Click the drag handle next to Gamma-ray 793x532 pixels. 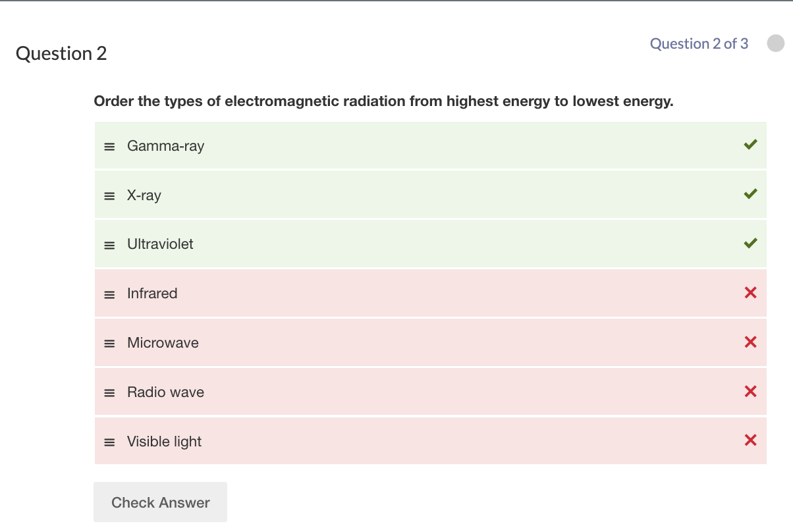[x=109, y=146]
